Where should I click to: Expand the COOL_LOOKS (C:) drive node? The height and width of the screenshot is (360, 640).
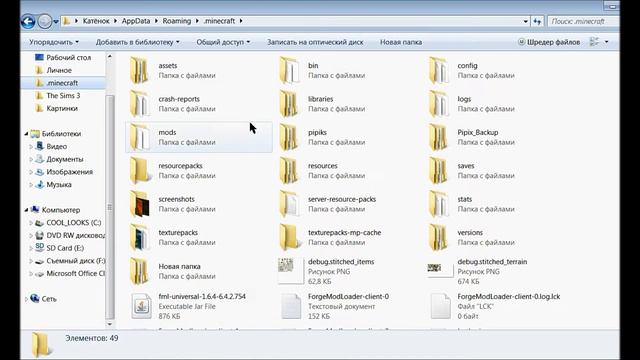coord(31,223)
